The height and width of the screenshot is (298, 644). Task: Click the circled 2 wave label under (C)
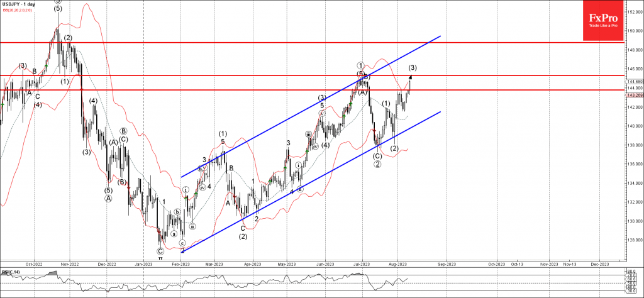coord(377,164)
